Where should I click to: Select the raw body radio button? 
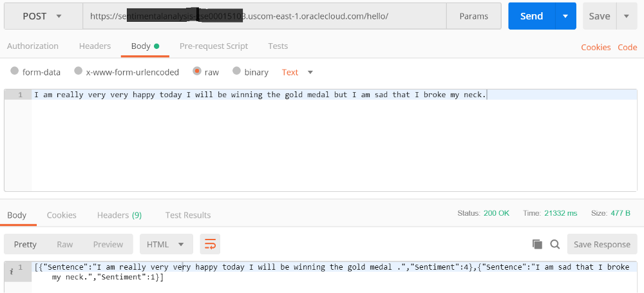coord(196,71)
